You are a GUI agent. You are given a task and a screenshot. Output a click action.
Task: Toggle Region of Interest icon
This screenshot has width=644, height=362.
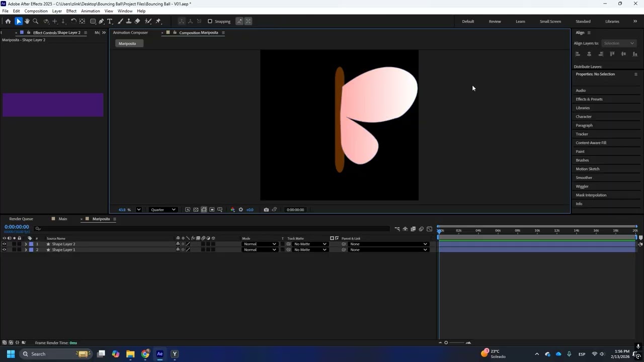click(x=212, y=210)
